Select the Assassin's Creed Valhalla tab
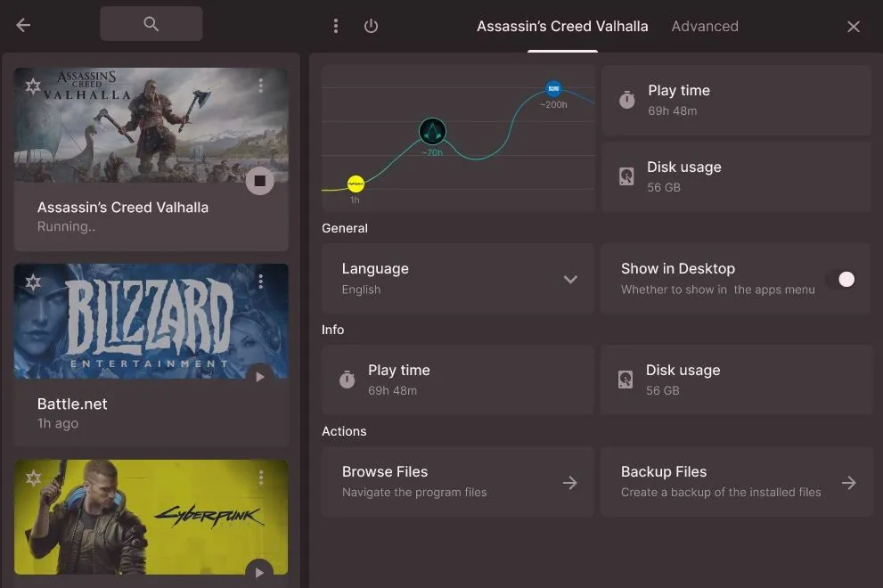 tap(562, 26)
